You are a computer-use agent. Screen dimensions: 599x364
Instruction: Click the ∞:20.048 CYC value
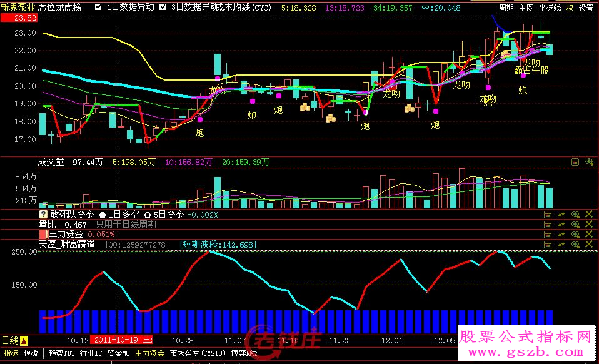click(441, 8)
